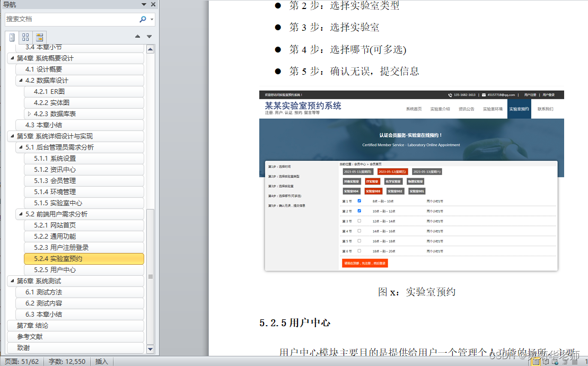Toggle overtype mode via 插入 status indicator

(101, 361)
